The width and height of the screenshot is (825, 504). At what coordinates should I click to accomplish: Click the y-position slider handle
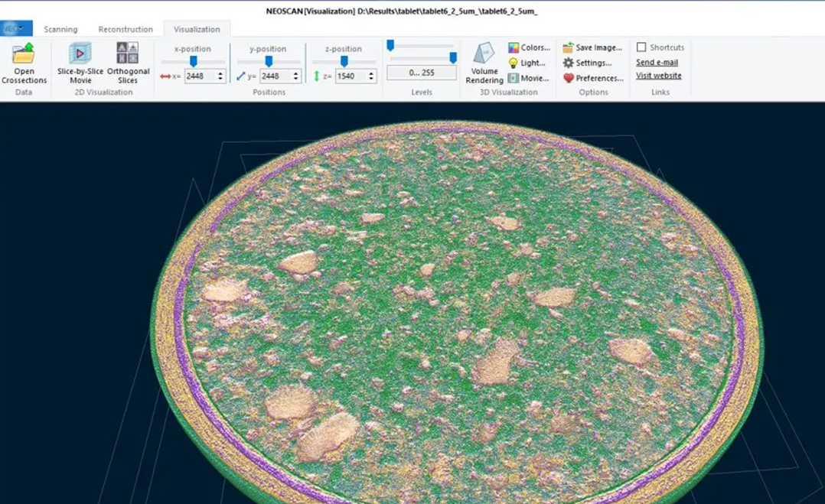click(269, 61)
